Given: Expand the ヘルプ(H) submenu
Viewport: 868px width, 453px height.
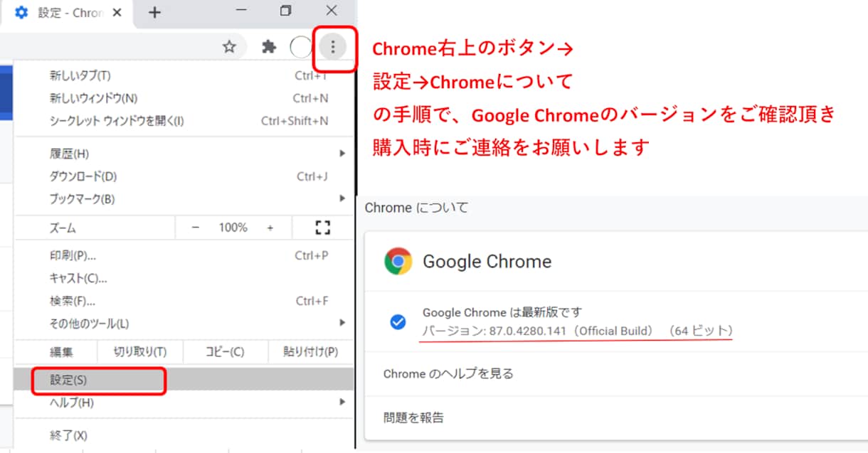Looking at the screenshot, I should tap(185, 403).
